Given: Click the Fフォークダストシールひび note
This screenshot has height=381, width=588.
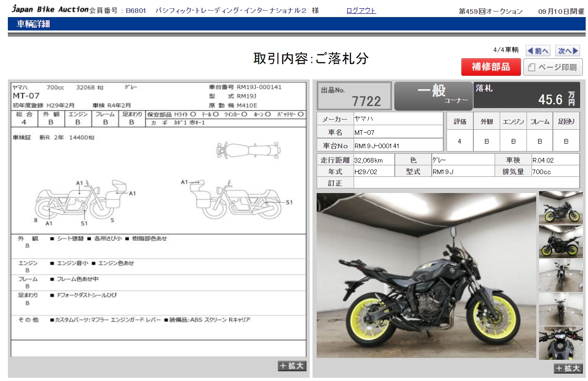Looking at the screenshot, I should [83, 295].
